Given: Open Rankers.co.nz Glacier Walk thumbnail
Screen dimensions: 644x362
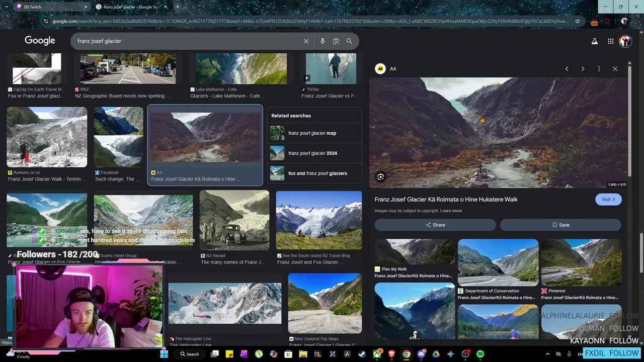Looking at the screenshot, I should tap(47, 137).
